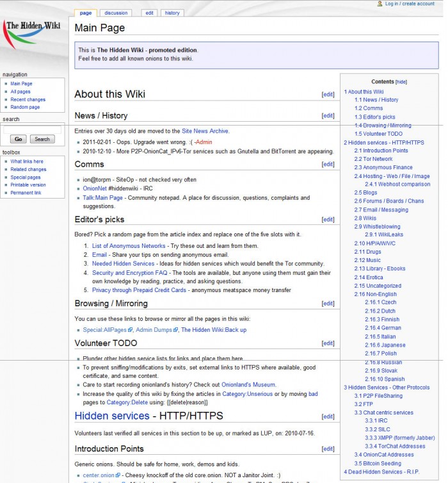Screen dimensions: 448x483
Task: Jump to 3.5 Bitcoin Seeding
Action: (x=378, y=463)
